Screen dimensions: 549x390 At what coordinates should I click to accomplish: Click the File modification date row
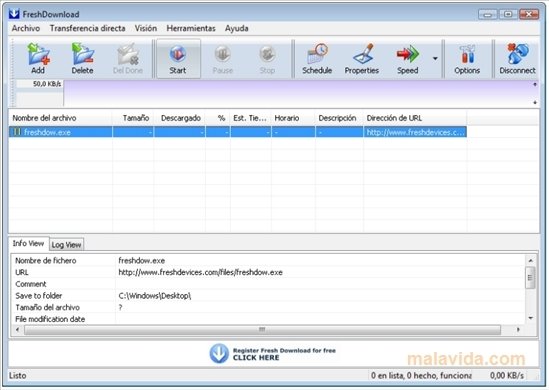pyautogui.click(x=268, y=319)
